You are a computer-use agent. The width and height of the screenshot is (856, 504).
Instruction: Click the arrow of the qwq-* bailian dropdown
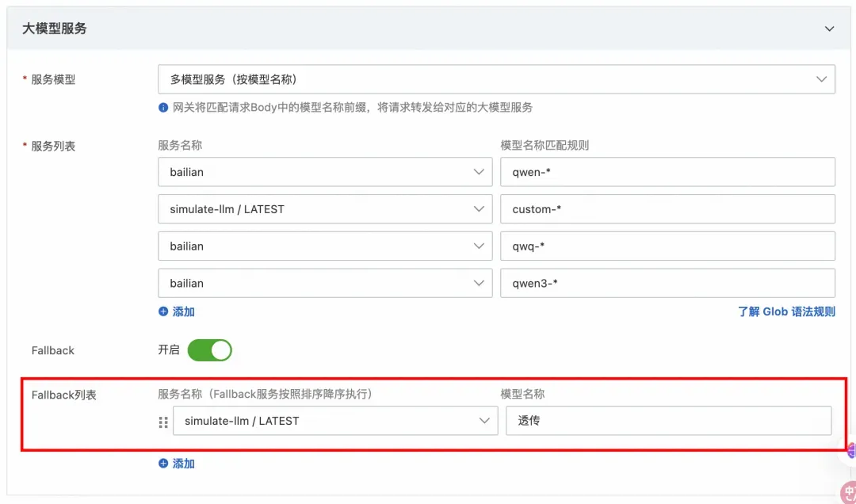tap(479, 246)
